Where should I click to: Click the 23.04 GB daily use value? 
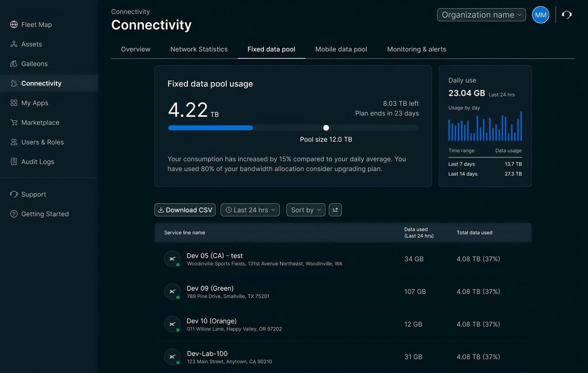(466, 93)
